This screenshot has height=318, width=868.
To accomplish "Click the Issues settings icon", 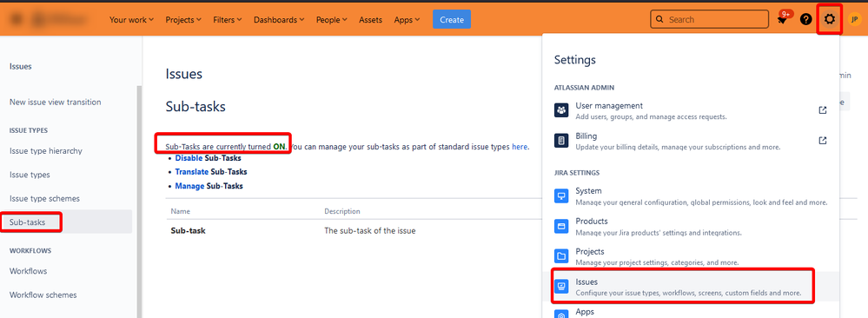I will (561, 287).
